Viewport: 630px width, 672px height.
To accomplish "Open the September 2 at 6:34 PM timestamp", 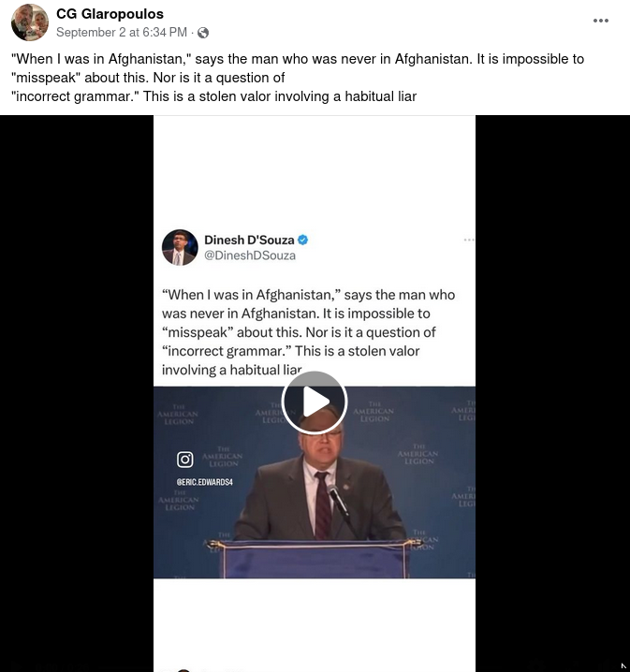I will point(122,33).
